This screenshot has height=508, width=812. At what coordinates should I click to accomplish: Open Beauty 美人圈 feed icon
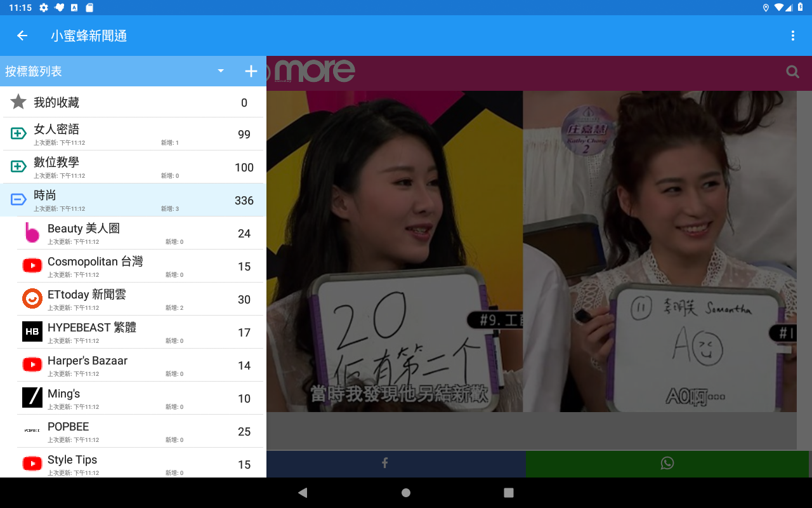coord(32,233)
